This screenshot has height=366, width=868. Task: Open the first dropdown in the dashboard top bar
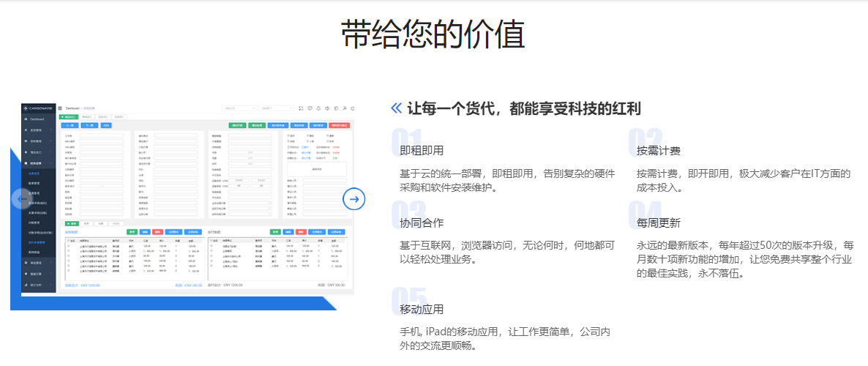[x=239, y=108]
